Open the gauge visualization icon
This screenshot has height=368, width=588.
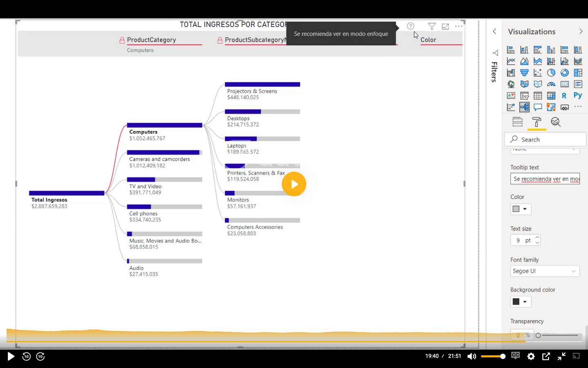click(x=551, y=84)
